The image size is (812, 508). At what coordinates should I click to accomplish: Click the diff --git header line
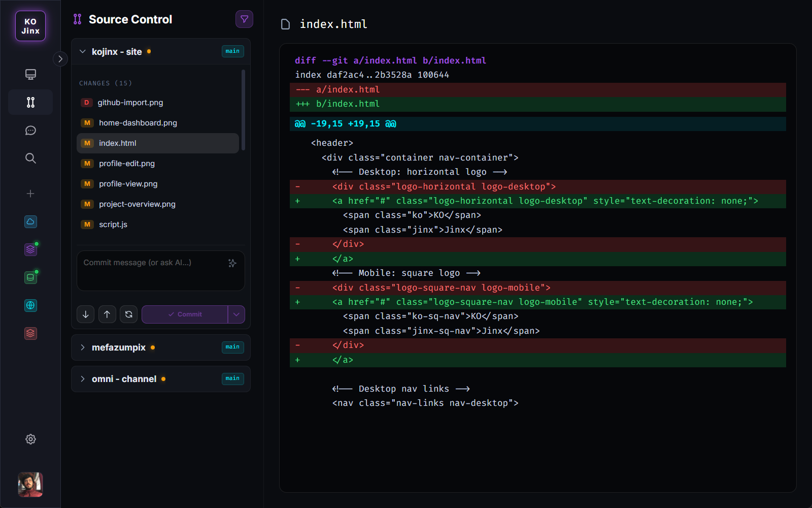pos(391,60)
